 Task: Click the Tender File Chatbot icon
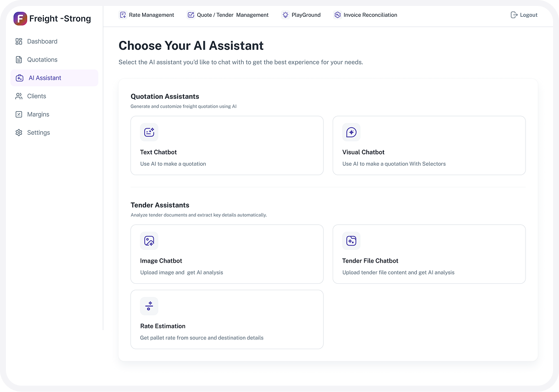(x=351, y=241)
